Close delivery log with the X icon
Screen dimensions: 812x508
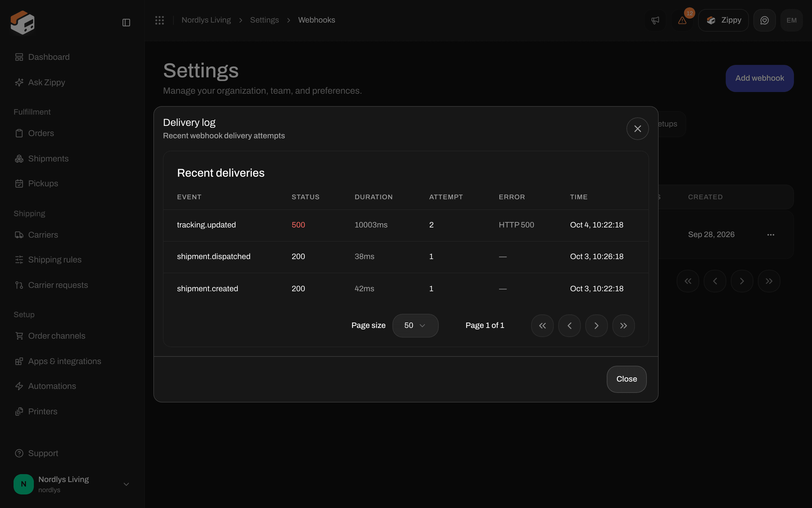[x=637, y=129]
